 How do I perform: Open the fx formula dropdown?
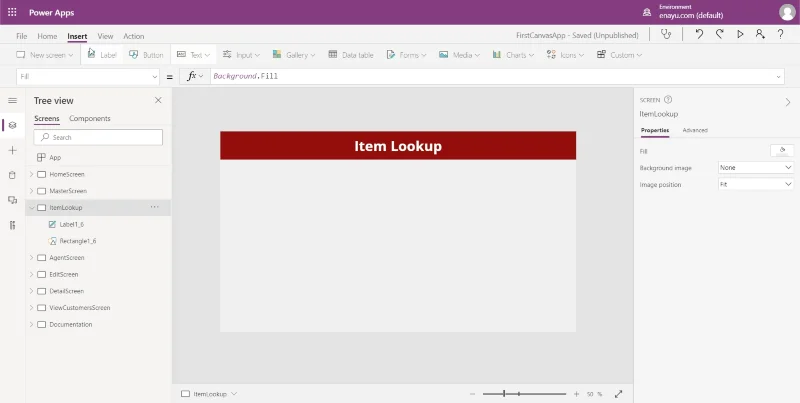tap(195, 77)
